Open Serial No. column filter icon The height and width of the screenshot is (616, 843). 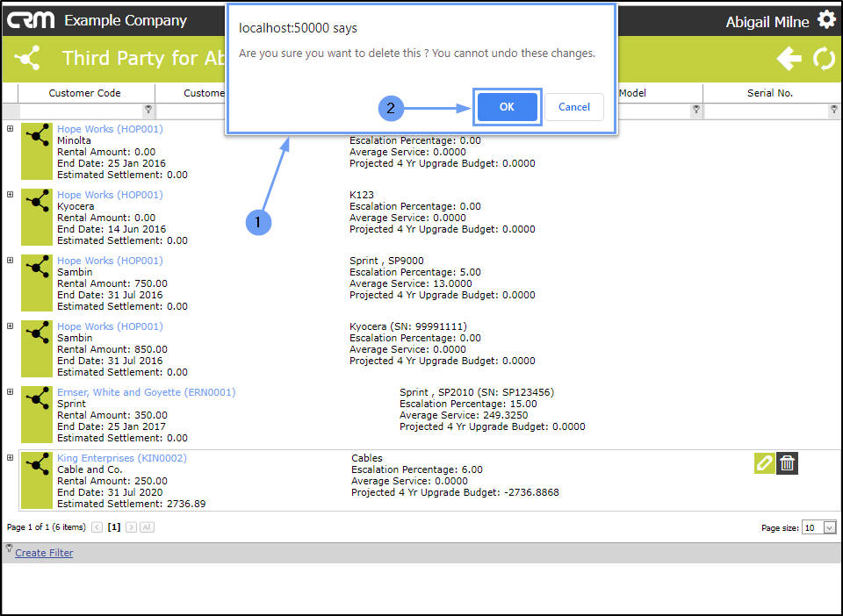point(834,110)
